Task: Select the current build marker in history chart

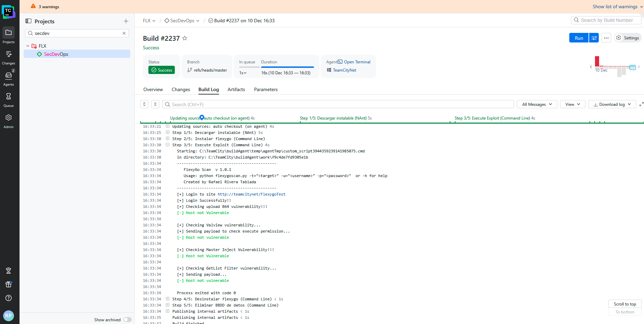Action: point(633,67)
